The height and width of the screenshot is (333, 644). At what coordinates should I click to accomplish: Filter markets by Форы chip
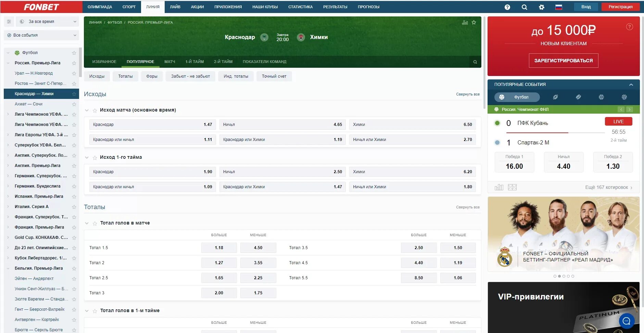(152, 76)
